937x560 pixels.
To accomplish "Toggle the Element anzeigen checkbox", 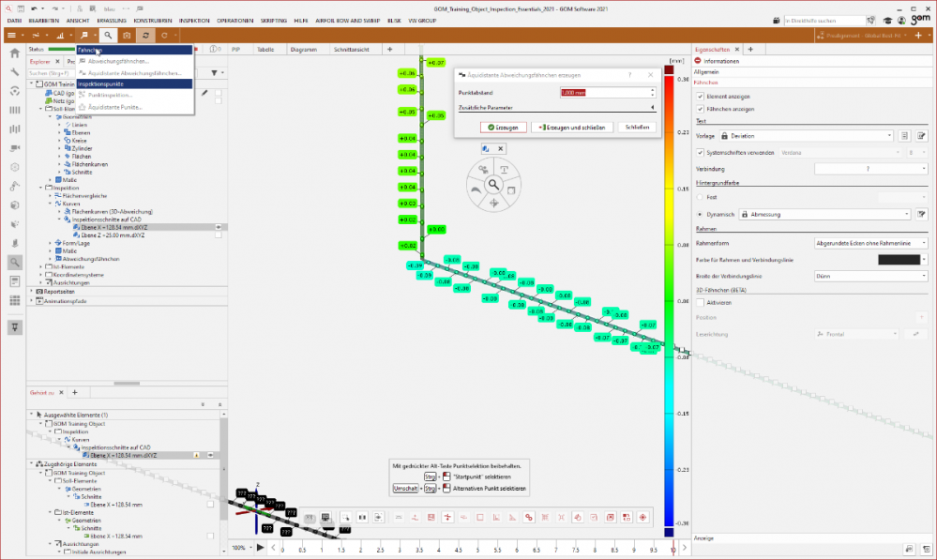I will point(701,97).
